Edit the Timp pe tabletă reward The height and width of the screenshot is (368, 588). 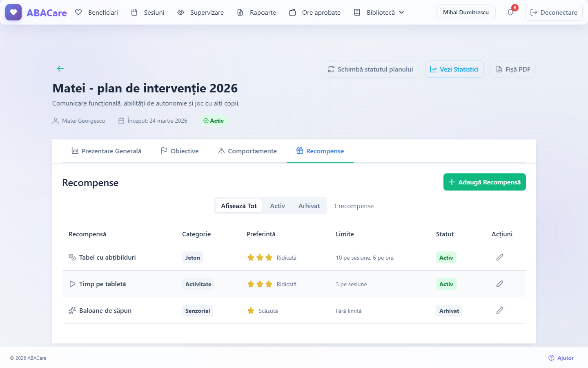(x=500, y=284)
